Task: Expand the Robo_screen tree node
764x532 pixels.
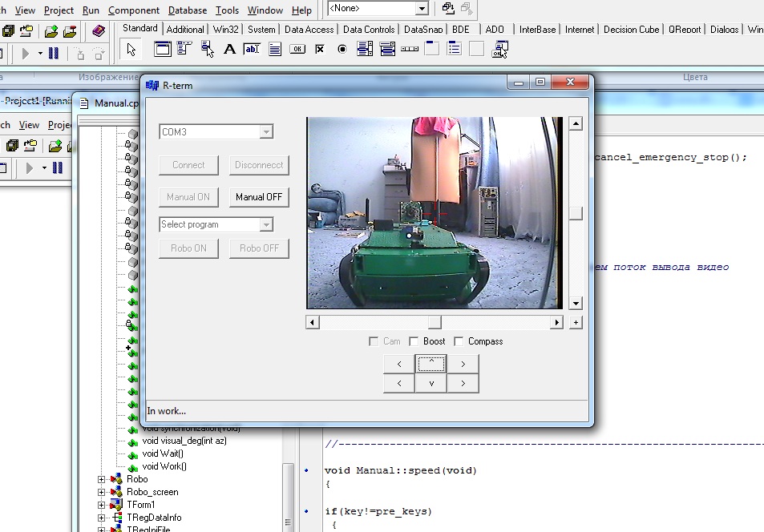Action: [102, 492]
